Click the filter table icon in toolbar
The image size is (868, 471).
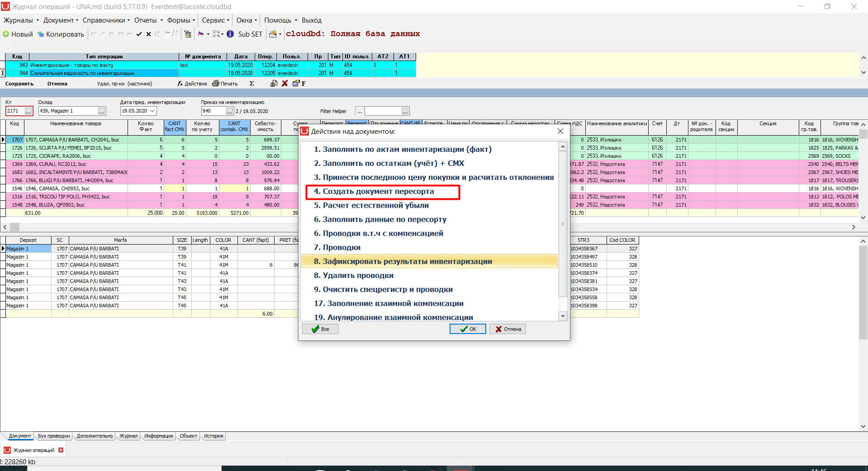coord(188,34)
